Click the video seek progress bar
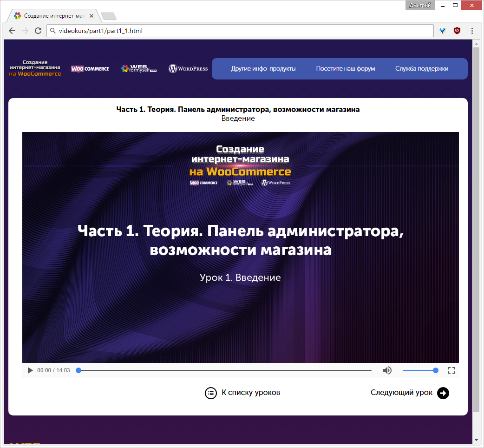Image resolution: width=484 pixels, height=448 pixels. (x=225, y=370)
